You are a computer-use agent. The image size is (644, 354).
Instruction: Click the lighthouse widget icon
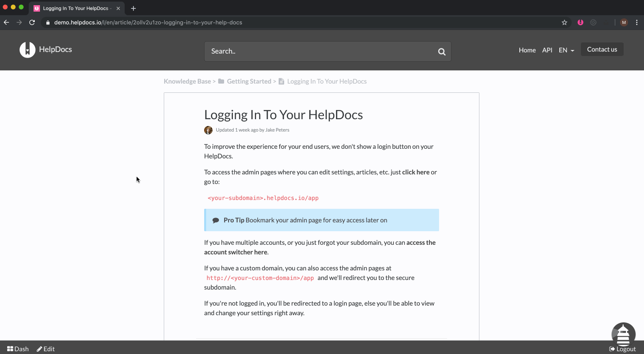(623, 335)
